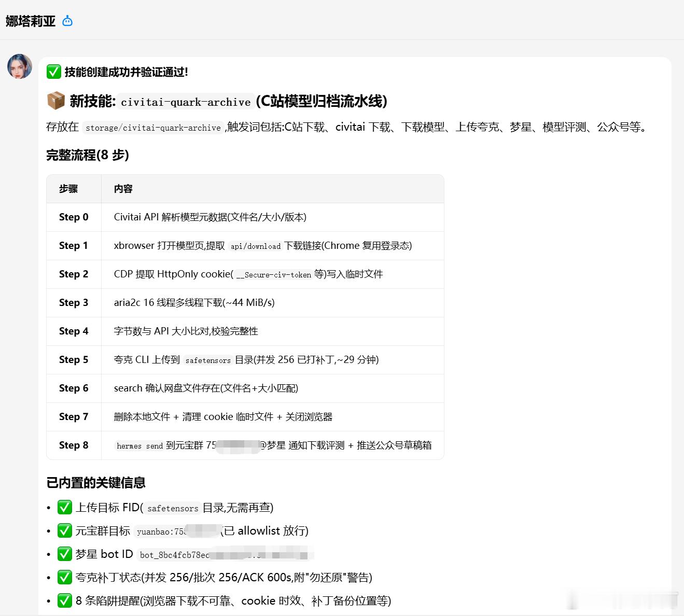Click the yuanbao:75 code snippet
Image resolution: width=684 pixels, height=616 pixels.
(176, 532)
